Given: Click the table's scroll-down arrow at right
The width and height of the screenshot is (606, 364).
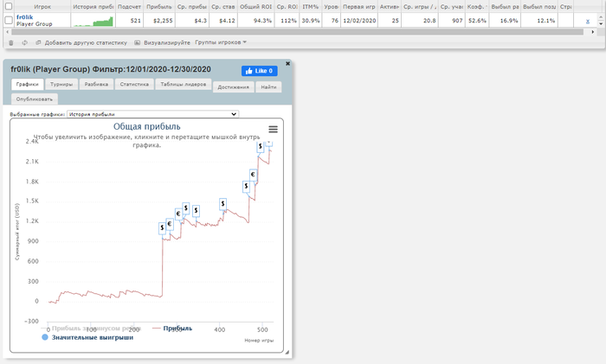Looking at the screenshot, I should (601, 23).
